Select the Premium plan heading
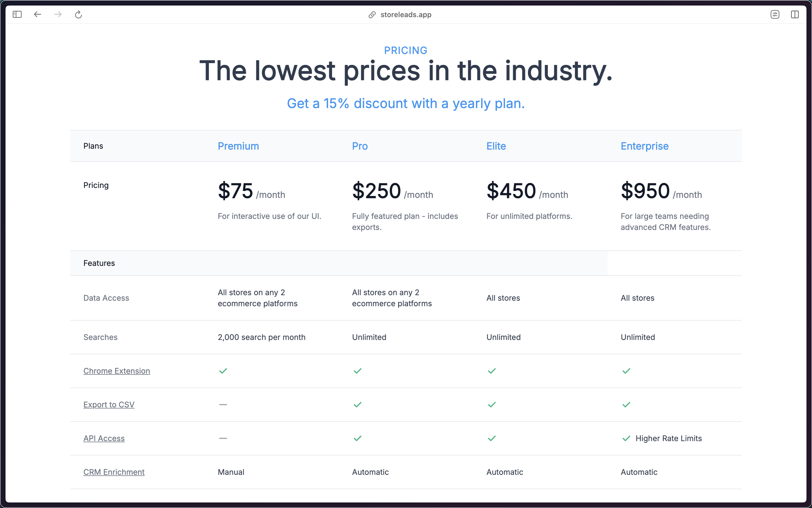The image size is (812, 508). 238,146
